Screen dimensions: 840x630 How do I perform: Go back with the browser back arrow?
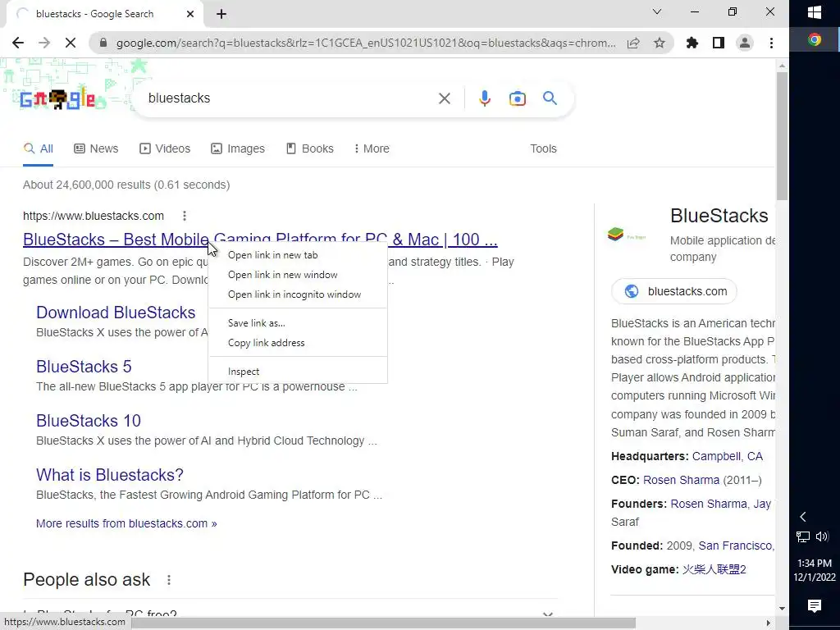pyautogui.click(x=18, y=43)
